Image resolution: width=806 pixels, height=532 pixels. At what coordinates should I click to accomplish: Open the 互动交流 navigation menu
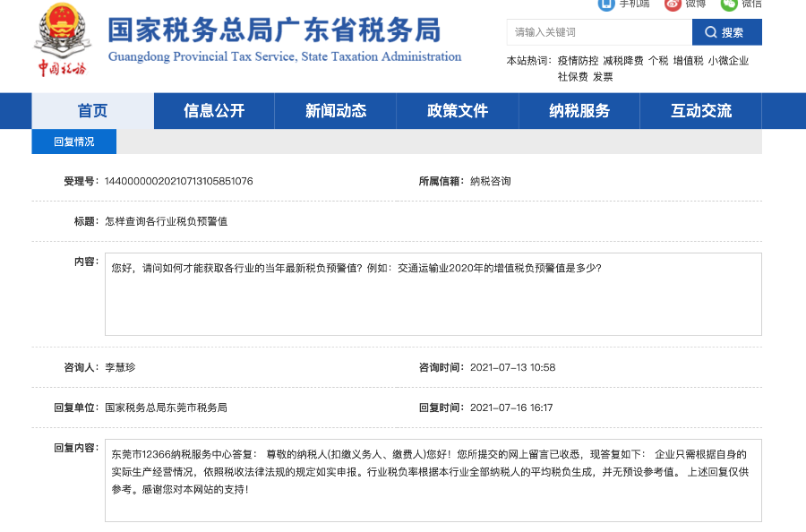coord(701,111)
